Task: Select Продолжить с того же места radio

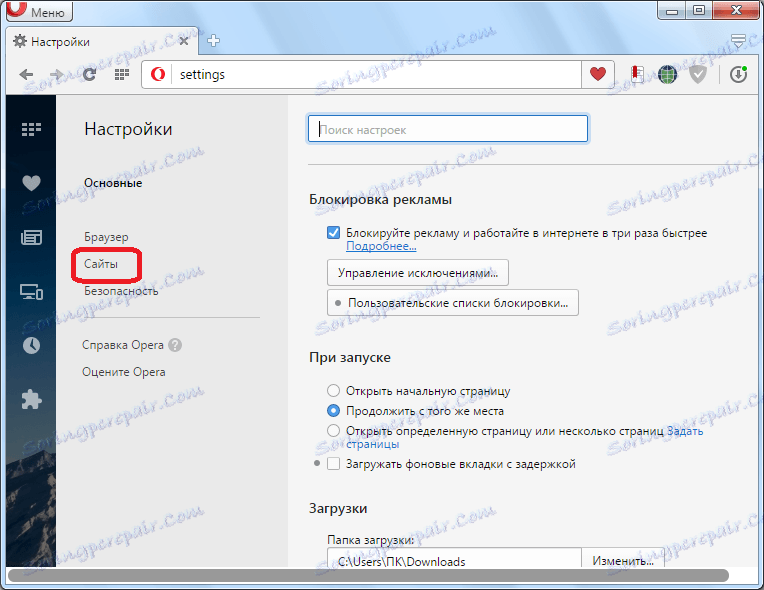Action: pyautogui.click(x=333, y=411)
